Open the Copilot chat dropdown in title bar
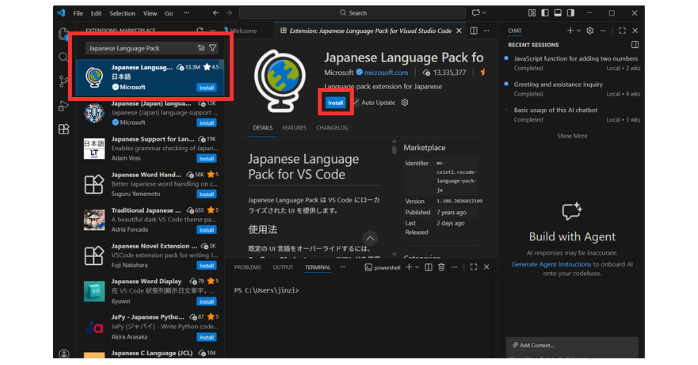 pyautogui.click(x=479, y=13)
